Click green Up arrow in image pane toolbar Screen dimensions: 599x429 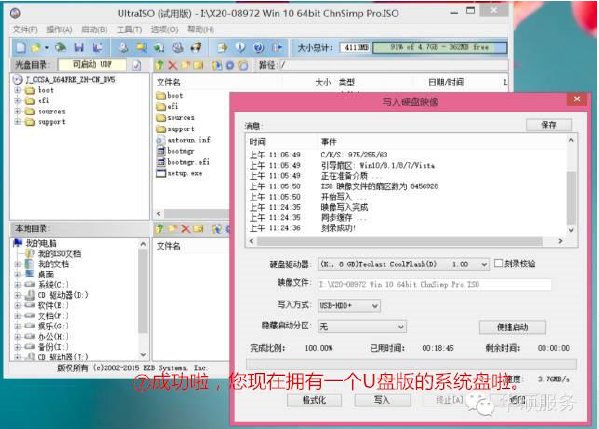tap(160, 65)
